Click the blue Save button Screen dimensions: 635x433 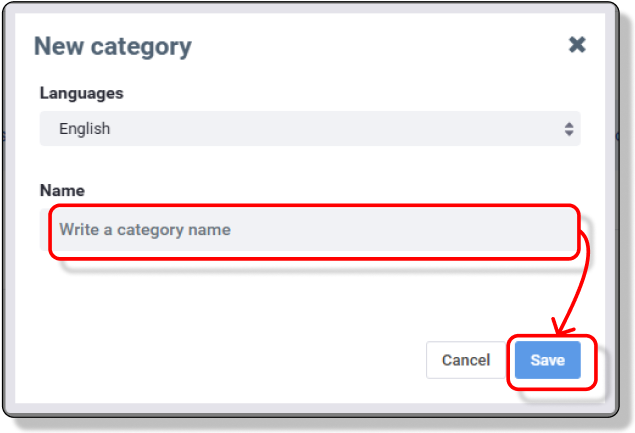548,360
